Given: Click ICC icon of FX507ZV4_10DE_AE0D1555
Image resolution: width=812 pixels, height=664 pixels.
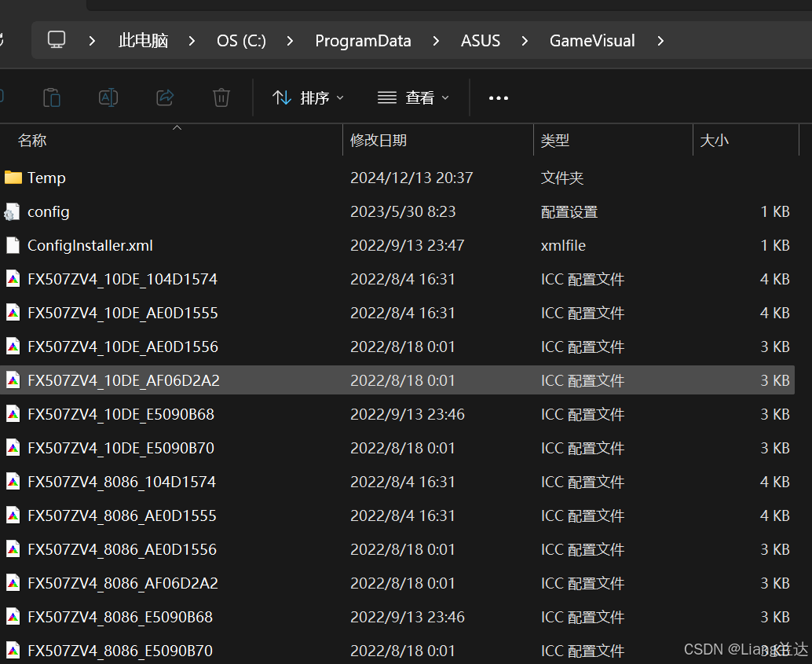Looking at the screenshot, I should [x=13, y=313].
